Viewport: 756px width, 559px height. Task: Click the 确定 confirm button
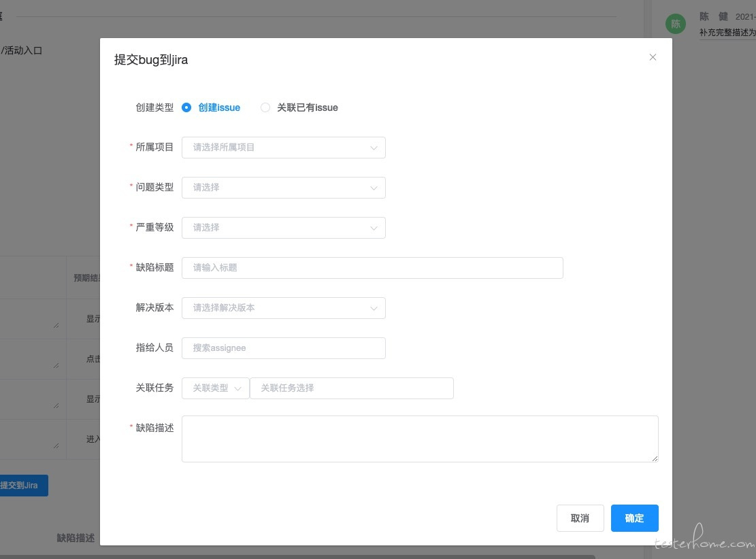point(634,518)
